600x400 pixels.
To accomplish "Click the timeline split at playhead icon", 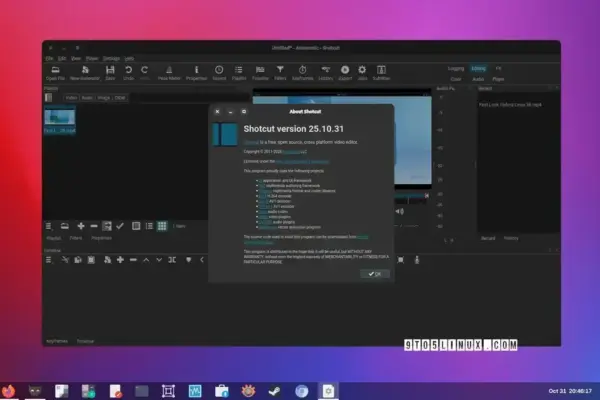I will point(172,260).
